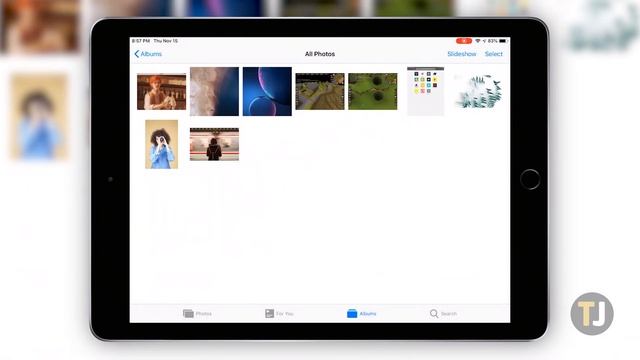The height and width of the screenshot is (360, 640).
Task: Open the red-haired bartender photo
Action: pos(162,91)
